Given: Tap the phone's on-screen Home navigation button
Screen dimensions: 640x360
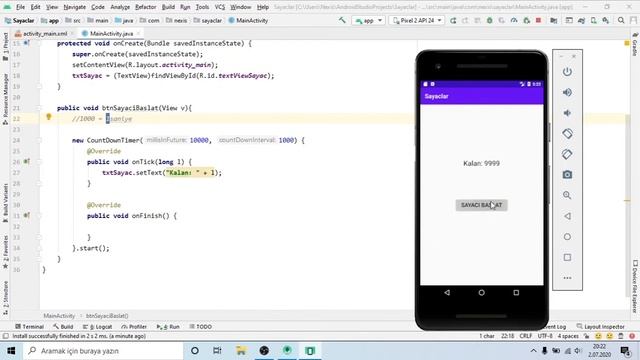Looking at the screenshot, I should pyautogui.click(x=482, y=293).
